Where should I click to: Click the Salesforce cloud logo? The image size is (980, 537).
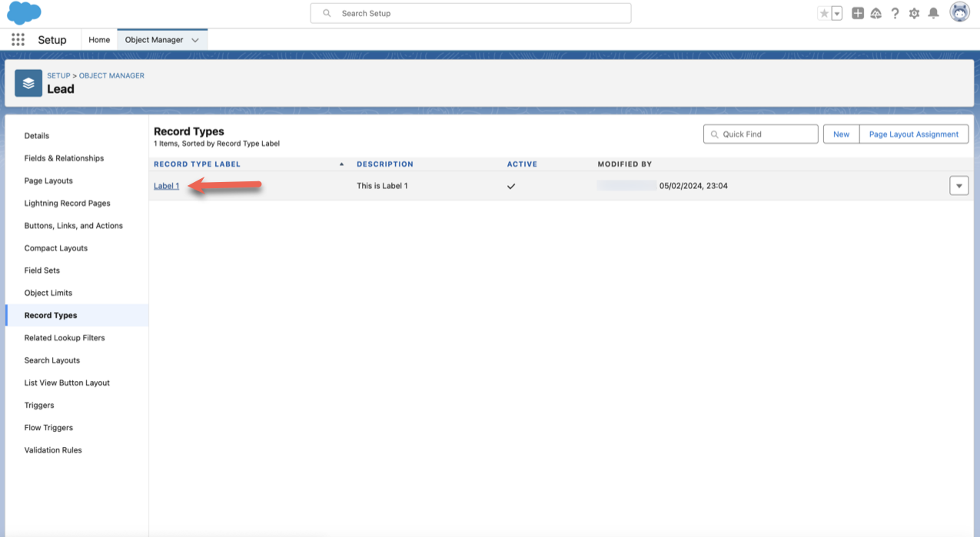(24, 13)
